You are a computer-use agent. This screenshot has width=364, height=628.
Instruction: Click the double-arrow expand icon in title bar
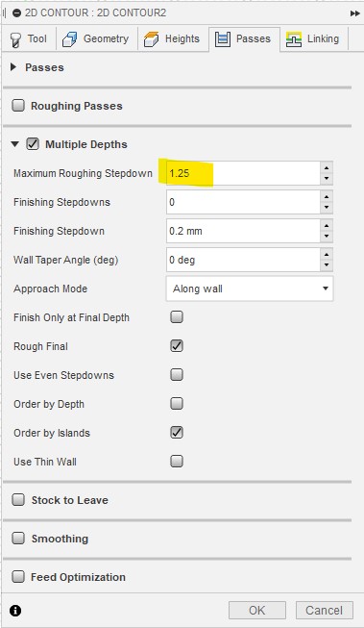coord(354,13)
